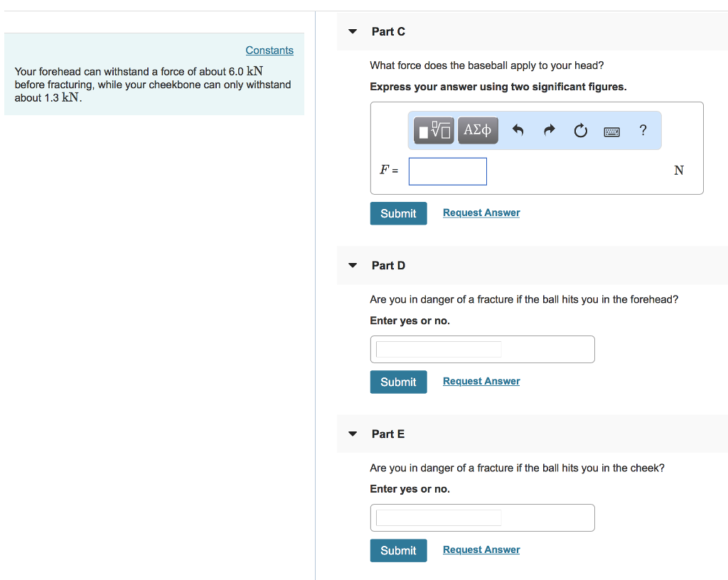Open the math templates button
This screenshot has height=580, width=728.
[434, 130]
